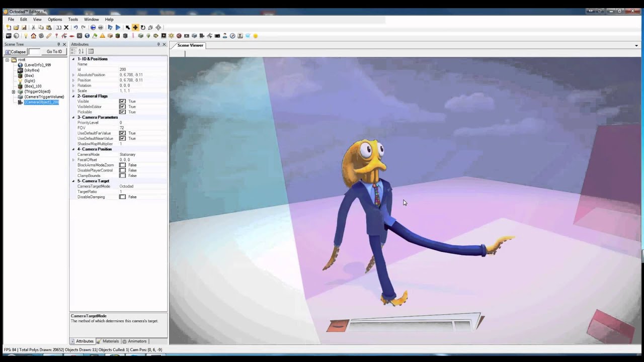The width and height of the screenshot is (644, 362).
Task: Click the Property Pages icon in Attributes
Action: point(91,51)
